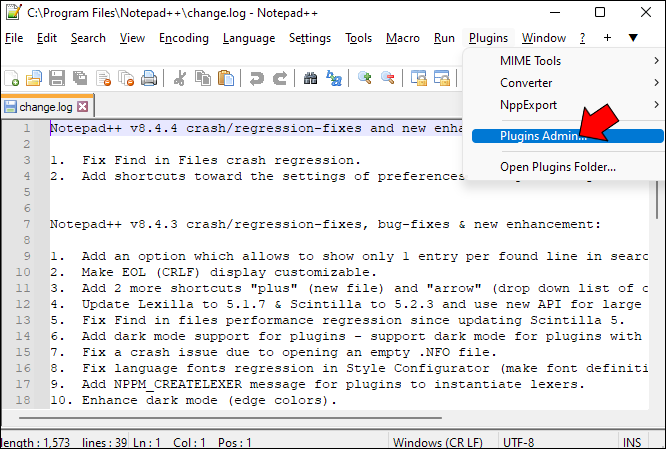Click line number 7 in the margin

coord(26,224)
